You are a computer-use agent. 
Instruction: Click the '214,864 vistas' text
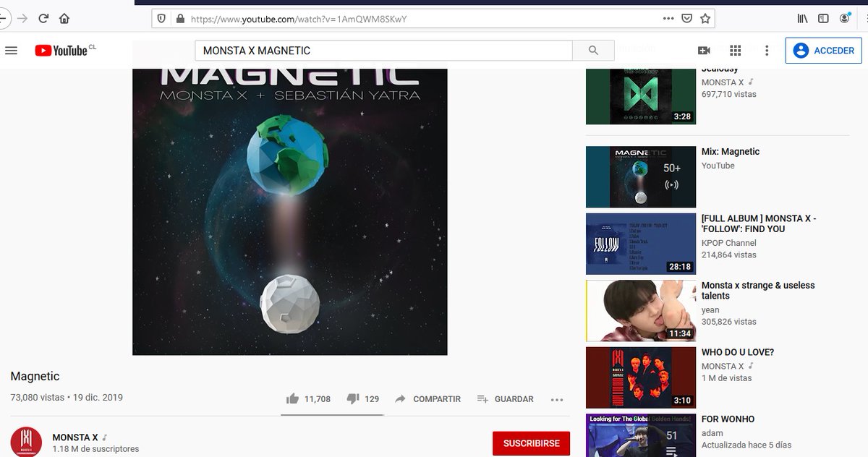(729, 255)
